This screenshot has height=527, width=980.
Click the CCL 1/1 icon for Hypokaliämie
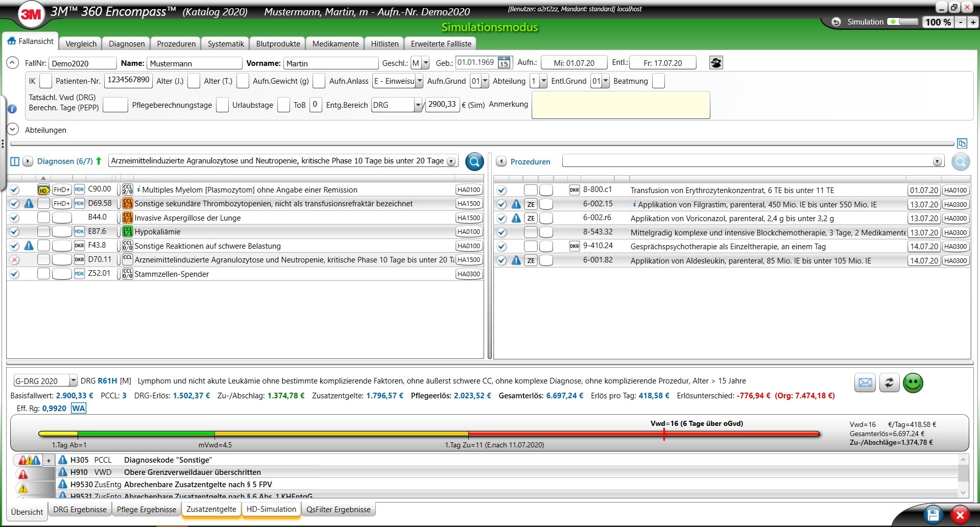[128, 232]
